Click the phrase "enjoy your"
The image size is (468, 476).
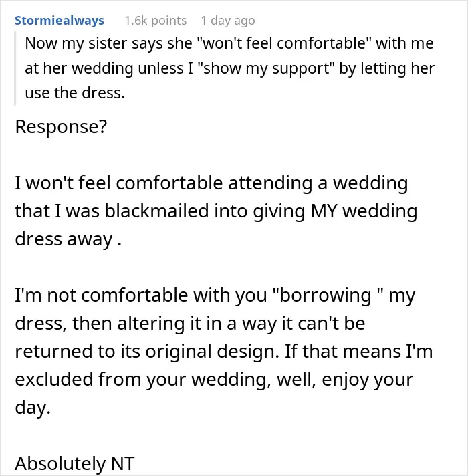(x=367, y=380)
